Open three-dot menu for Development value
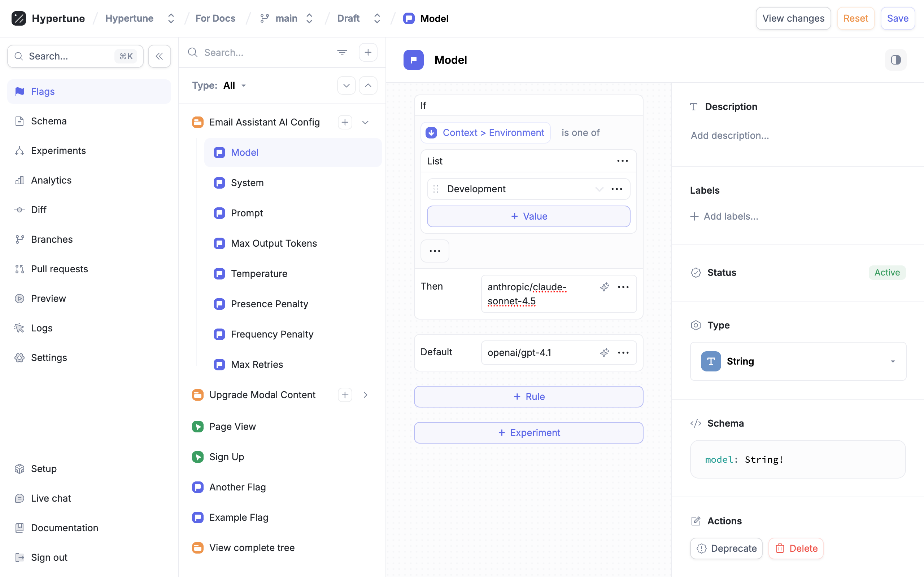This screenshot has width=924, height=577. point(616,189)
